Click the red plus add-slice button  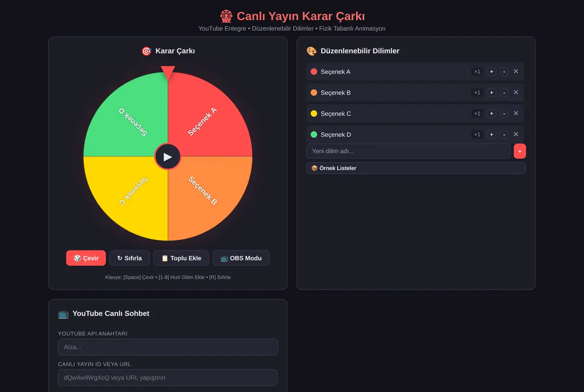(520, 151)
